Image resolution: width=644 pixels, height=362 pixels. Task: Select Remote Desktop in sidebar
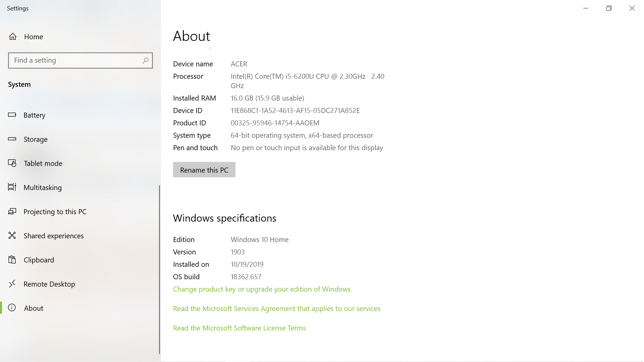(x=80, y=284)
